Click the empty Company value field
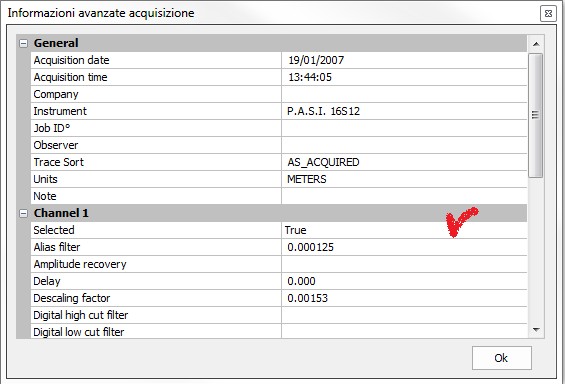Viewport: 565px width, 384px height. 404,94
